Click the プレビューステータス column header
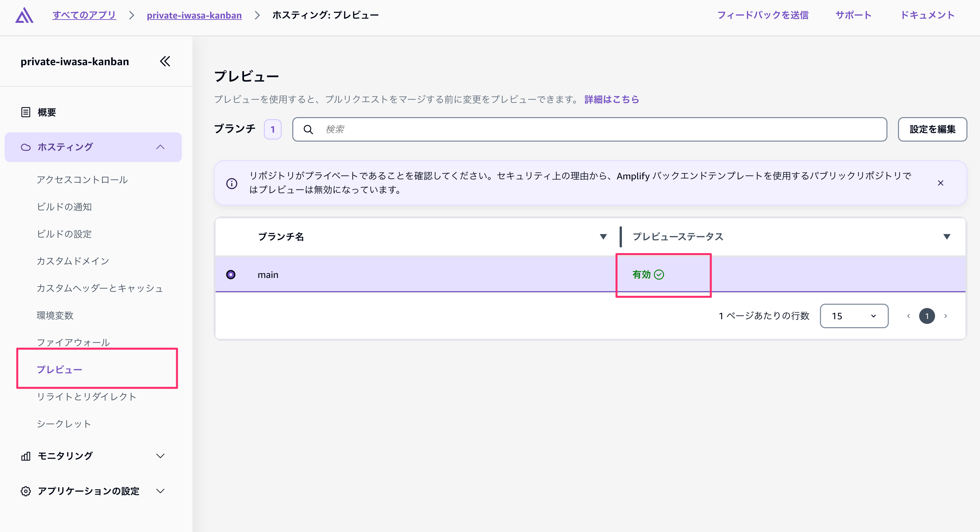Image resolution: width=980 pixels, height=532 pixels. pos(678,237)
